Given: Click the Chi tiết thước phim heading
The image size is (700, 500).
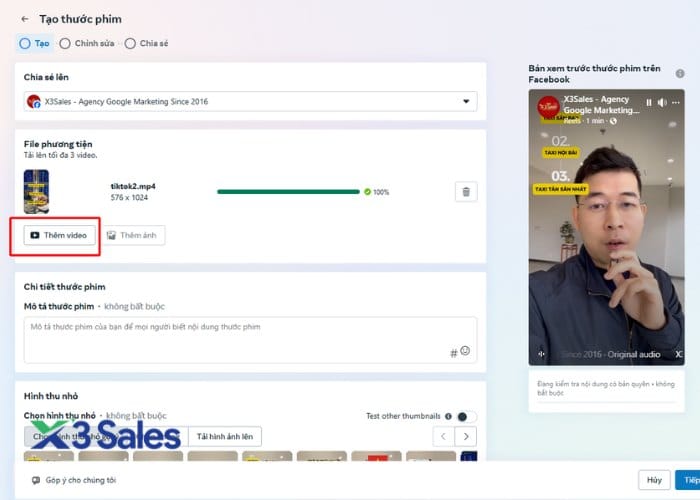Looking at the screenshot, I should [x=65, y=287].
